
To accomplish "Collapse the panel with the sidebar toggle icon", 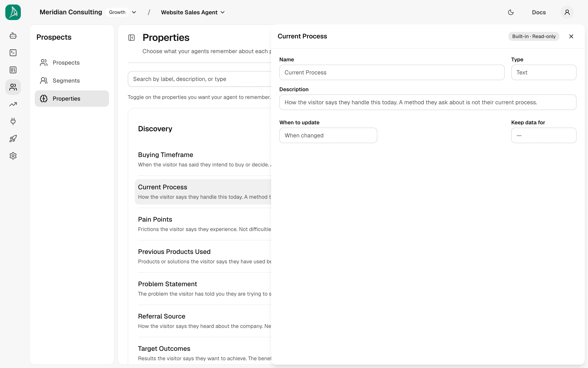I will tap(131, 38).
